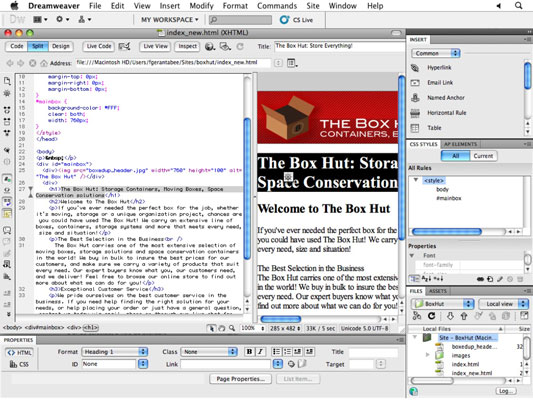Toggle Live View mode

(x=155, y=46)
